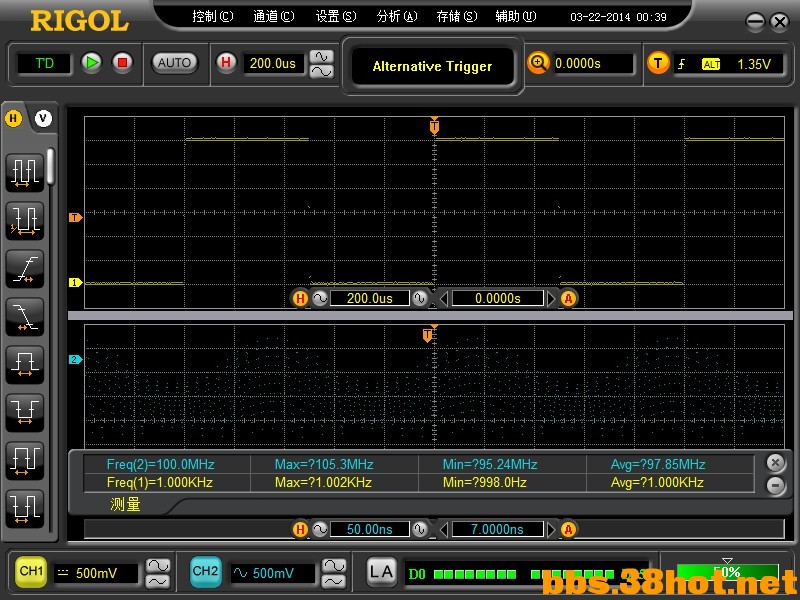
Task: Click the orange T trigger icon in toolbar
Action: click(x=658, y=63)
